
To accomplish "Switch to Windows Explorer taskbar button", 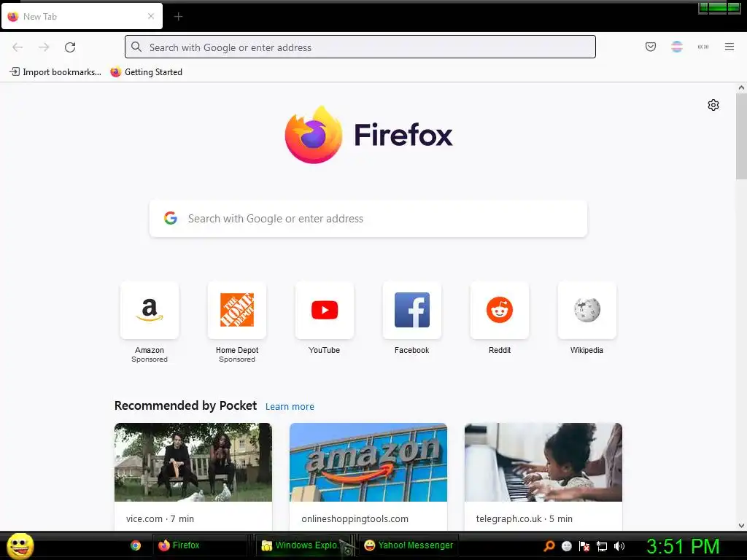I will coord(305,545).
